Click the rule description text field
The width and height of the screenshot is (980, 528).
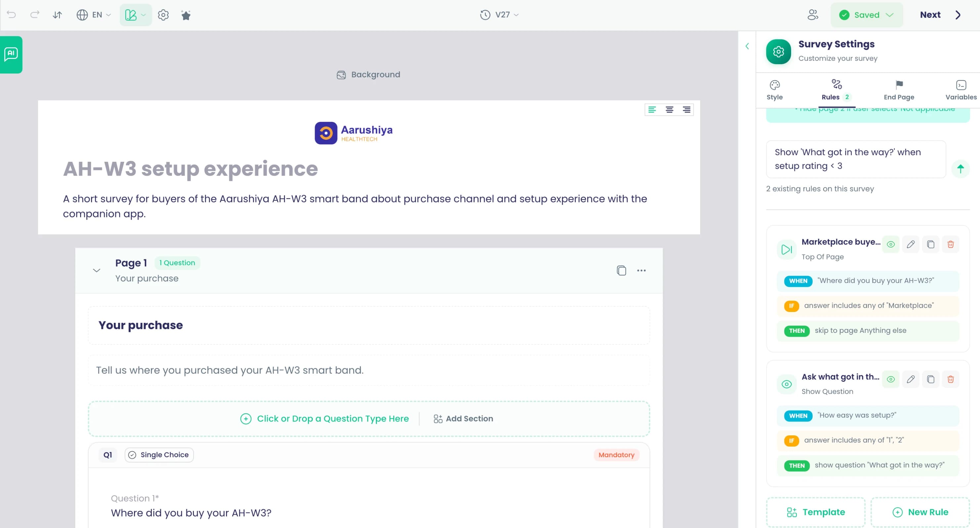pyautogui.click(x=856, y=159)
